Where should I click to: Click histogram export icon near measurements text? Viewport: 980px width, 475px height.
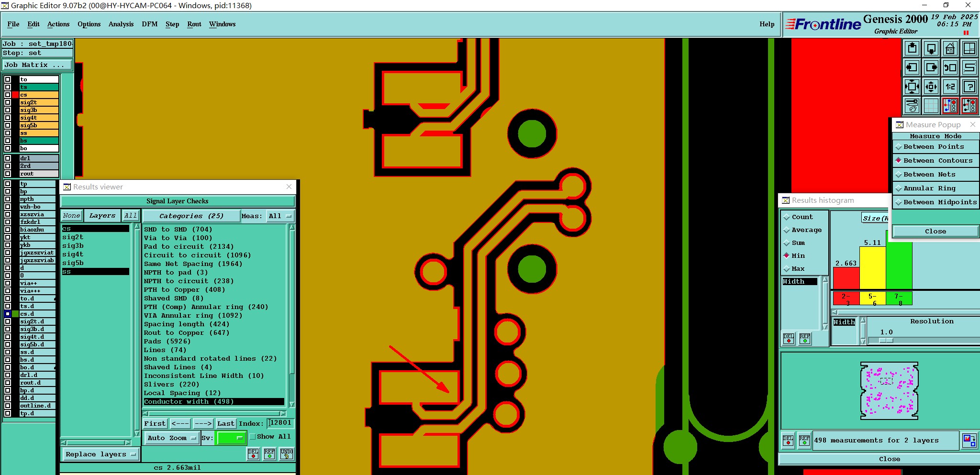click(x=969, y=440)
